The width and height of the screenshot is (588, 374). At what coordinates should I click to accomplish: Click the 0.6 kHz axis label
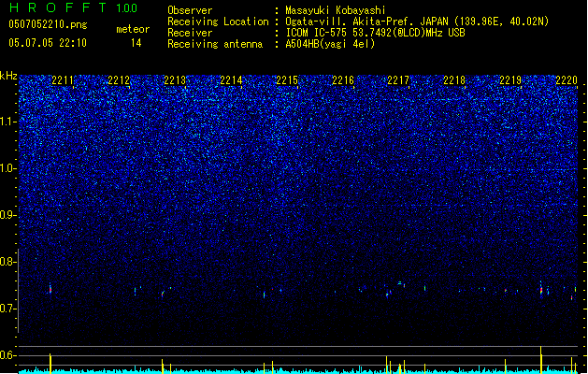tap(8, 355)
